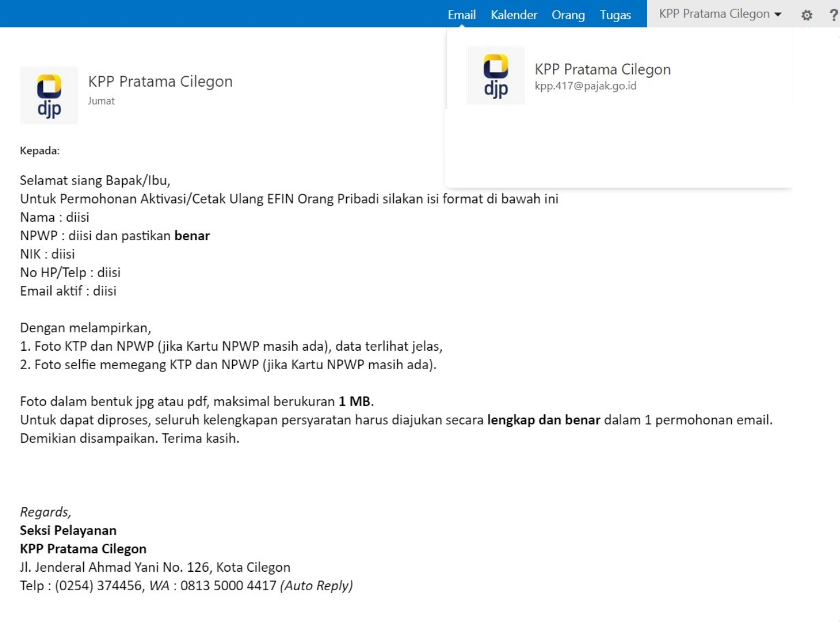The image size is (840, 625).
Task: Click the Telp number (0254) 374456
Action: (98, 586)
